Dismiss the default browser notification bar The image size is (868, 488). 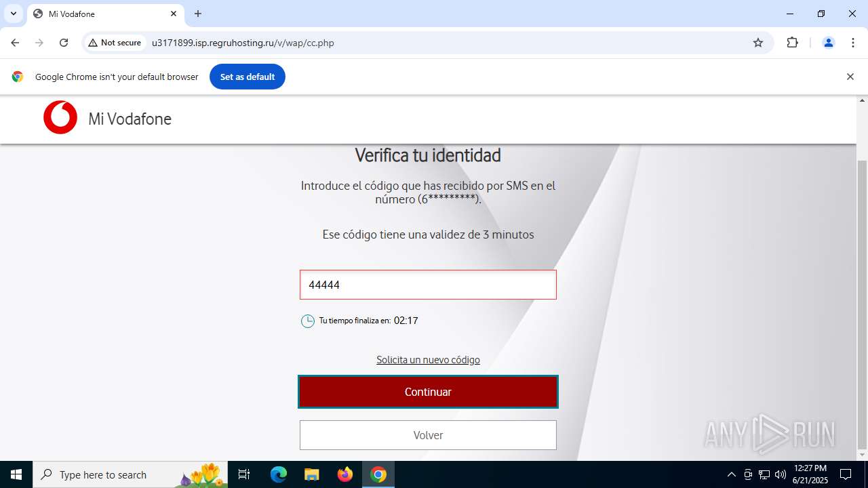850,77
